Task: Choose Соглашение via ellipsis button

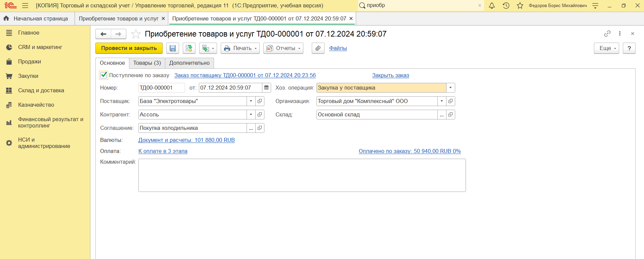Action: pyautogui.click(x=251, y=128)
